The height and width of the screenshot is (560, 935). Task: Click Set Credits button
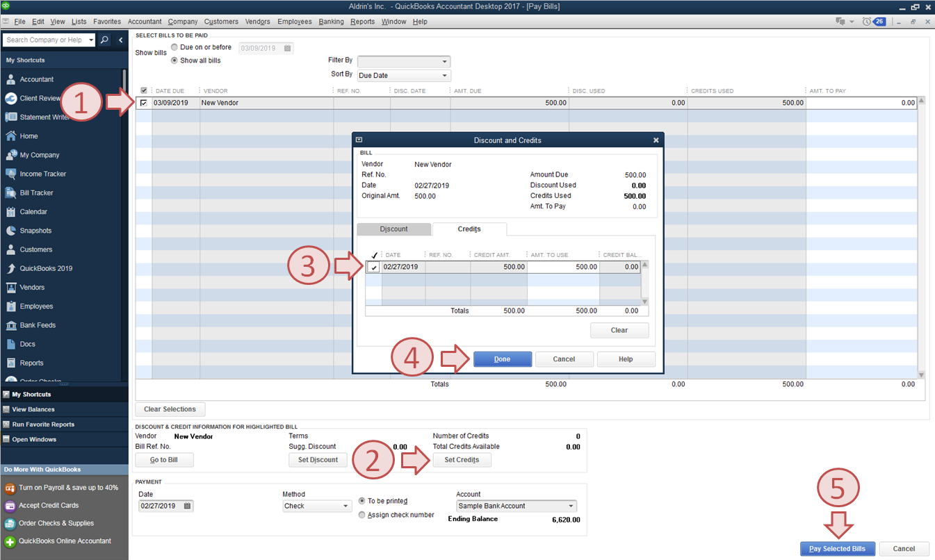click(462, 460)
